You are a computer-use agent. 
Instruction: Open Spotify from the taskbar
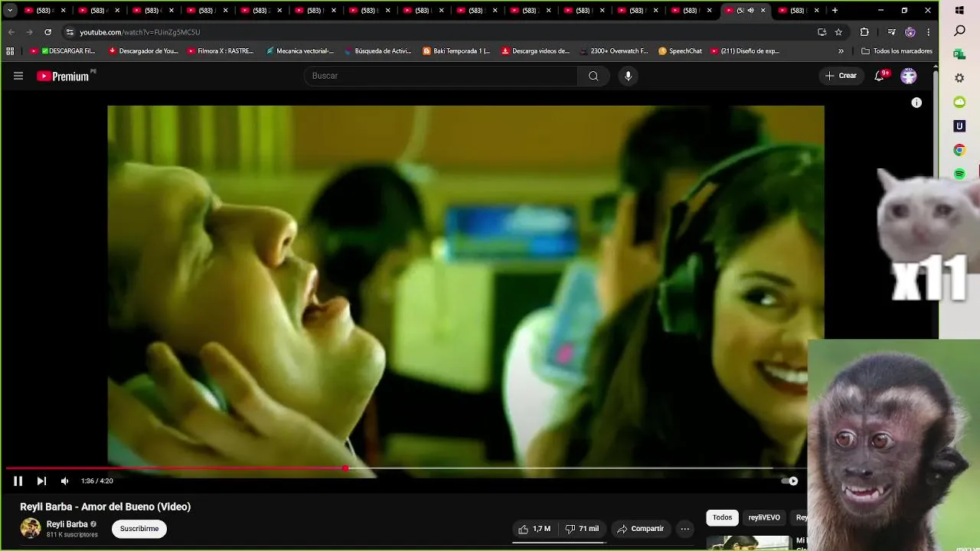coord(959,174)
